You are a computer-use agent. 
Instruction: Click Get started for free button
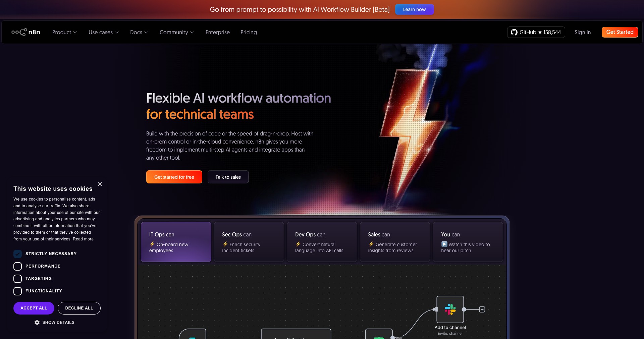tap(174, 177)
